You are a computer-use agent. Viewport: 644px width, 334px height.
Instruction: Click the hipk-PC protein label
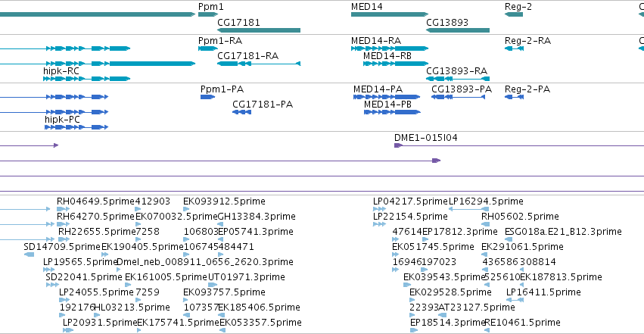[x=62, y=119]
